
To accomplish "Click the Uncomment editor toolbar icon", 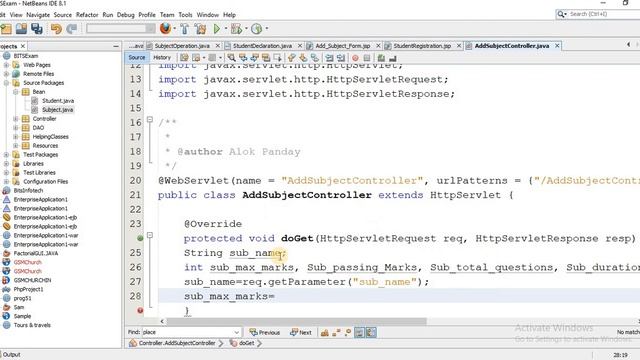I will [393, 58].
